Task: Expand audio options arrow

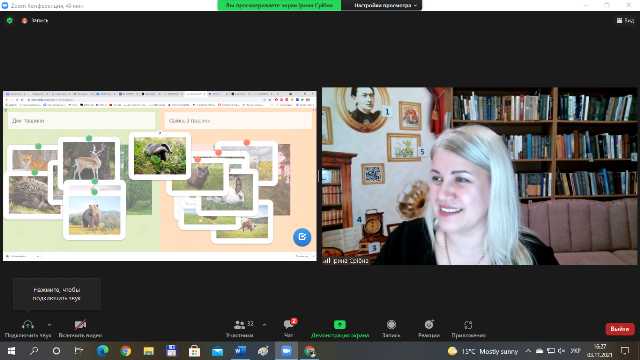Action: [x=49, y=325]
